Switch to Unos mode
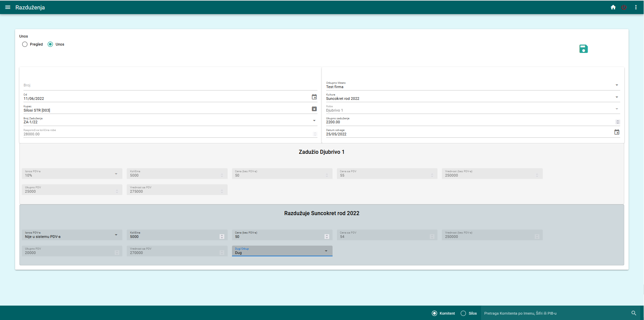The image size is (644, 320). click(x=50, y=44)
